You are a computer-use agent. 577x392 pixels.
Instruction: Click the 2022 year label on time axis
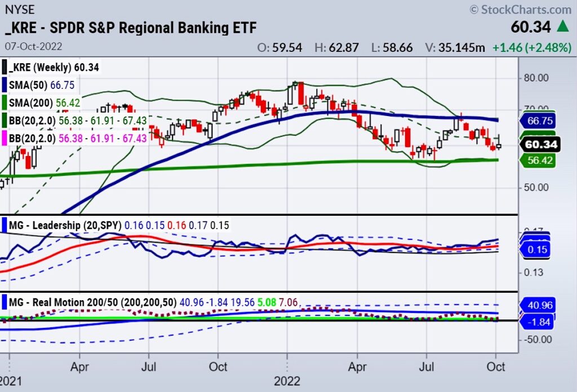click(x=287, y=381)
